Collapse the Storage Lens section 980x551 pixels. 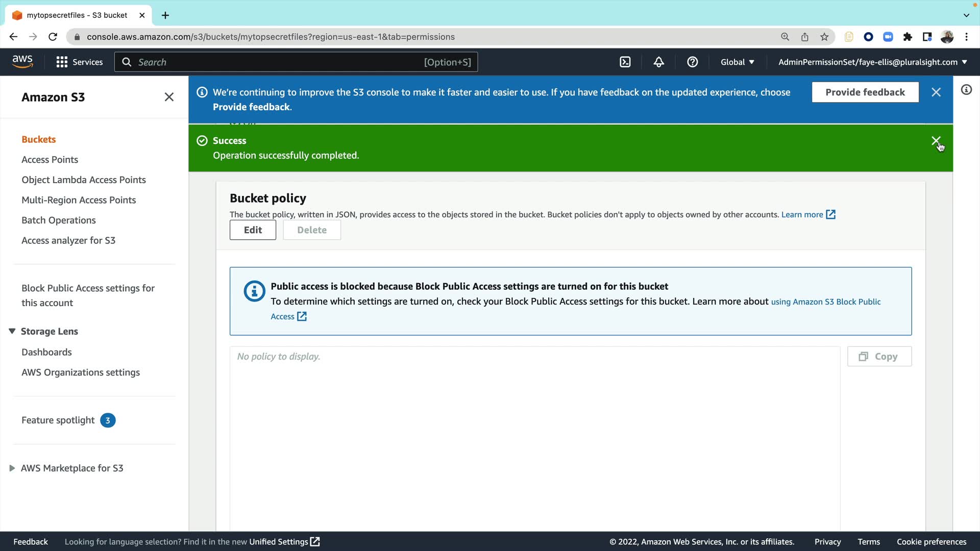pyautogui.click(x=12, y=332)
